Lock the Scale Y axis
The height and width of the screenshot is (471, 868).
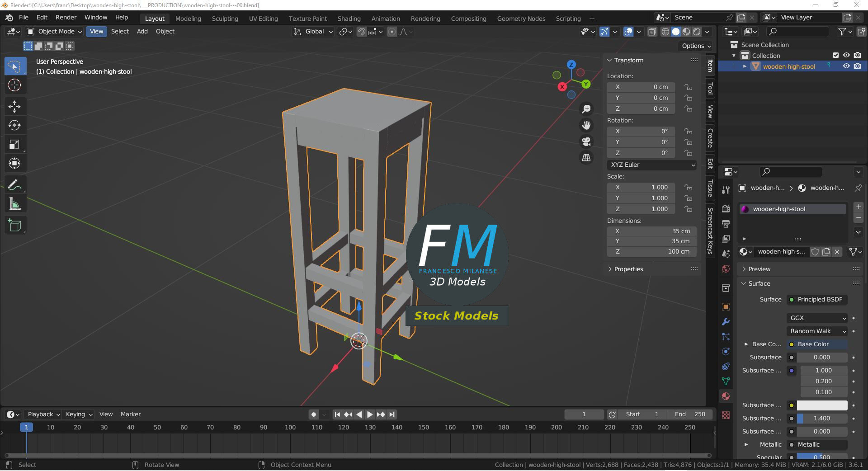pos(688,198)
